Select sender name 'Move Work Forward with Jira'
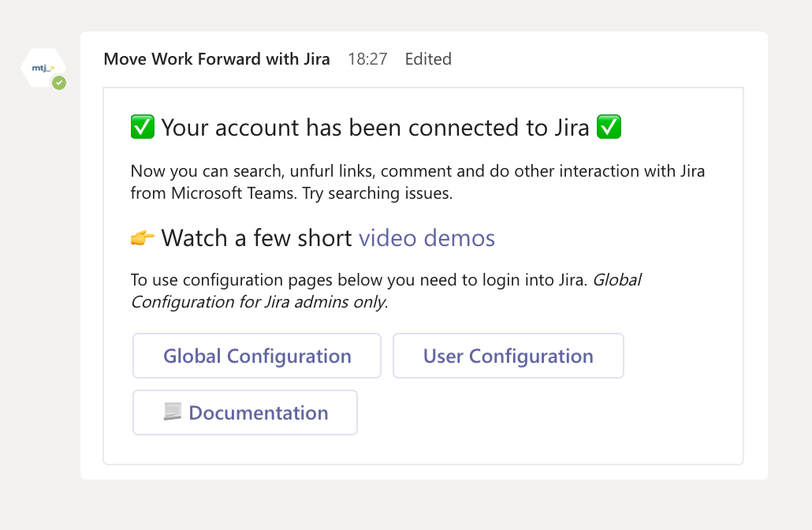This screenshot has height=530, width=812. point(217,59)
